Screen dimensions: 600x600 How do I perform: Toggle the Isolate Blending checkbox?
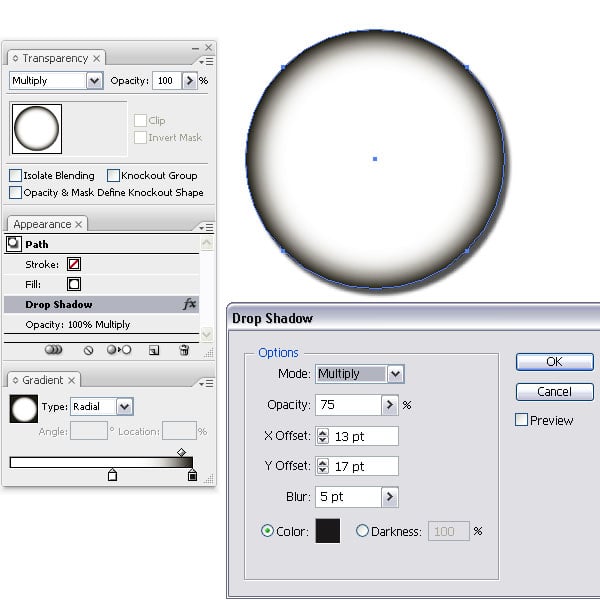pos(15,175)
